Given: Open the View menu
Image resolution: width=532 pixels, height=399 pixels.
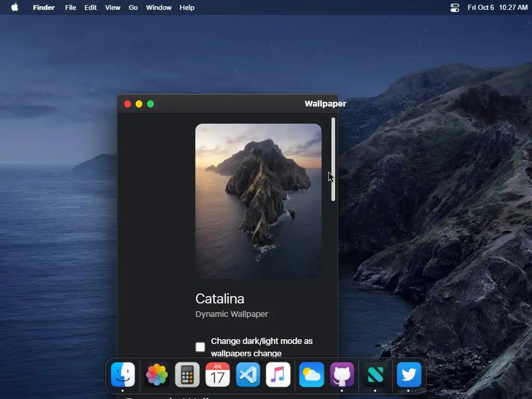Looking at the screenshot, I should pos(113,7).
